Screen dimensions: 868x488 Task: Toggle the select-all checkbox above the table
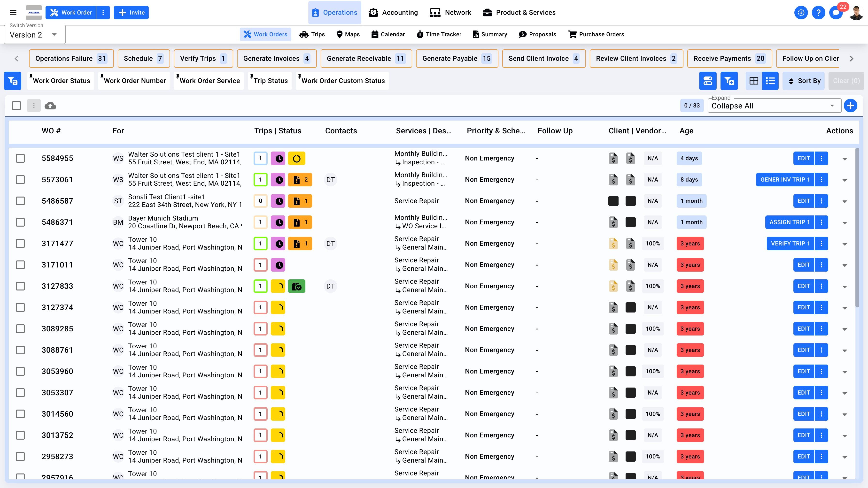[x=16, y=106]
